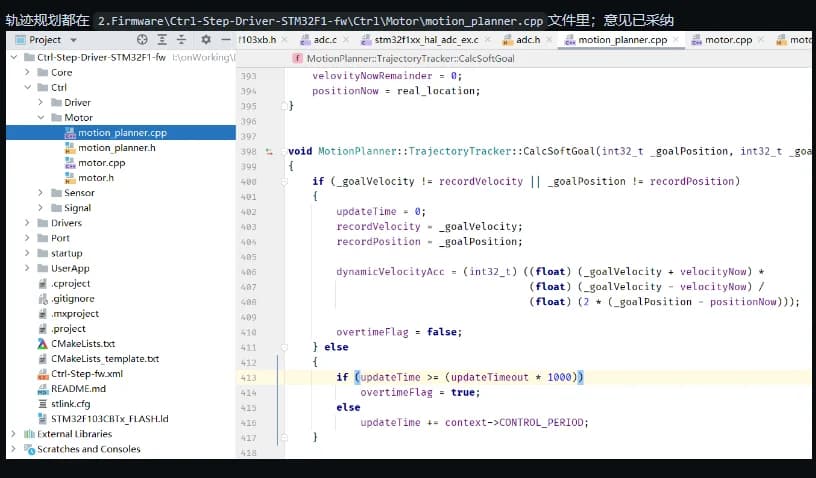Close the adc.h tab
The height and width of the screenshot is (478, 816).
tap(549, 40)
